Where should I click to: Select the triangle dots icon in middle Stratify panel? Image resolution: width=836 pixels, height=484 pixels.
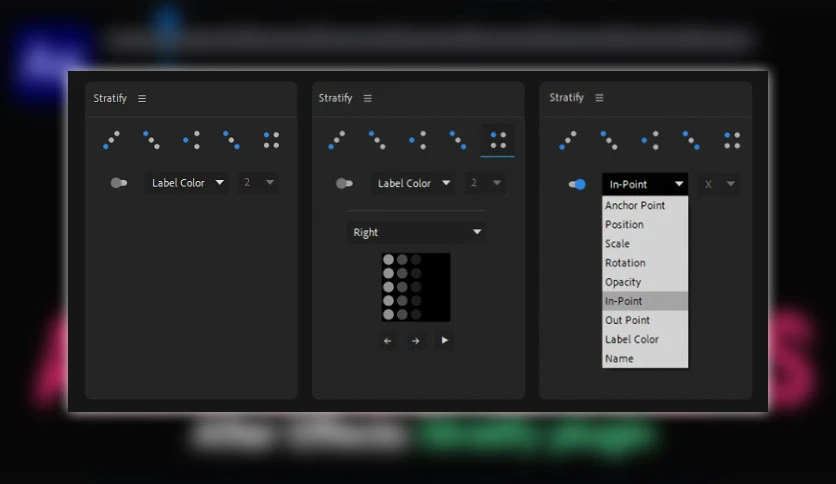(417, 140)
